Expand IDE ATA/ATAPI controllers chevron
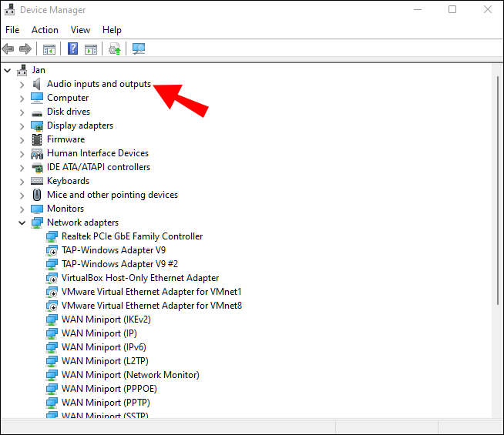The image size is (504, 435). tap(22, 168)
